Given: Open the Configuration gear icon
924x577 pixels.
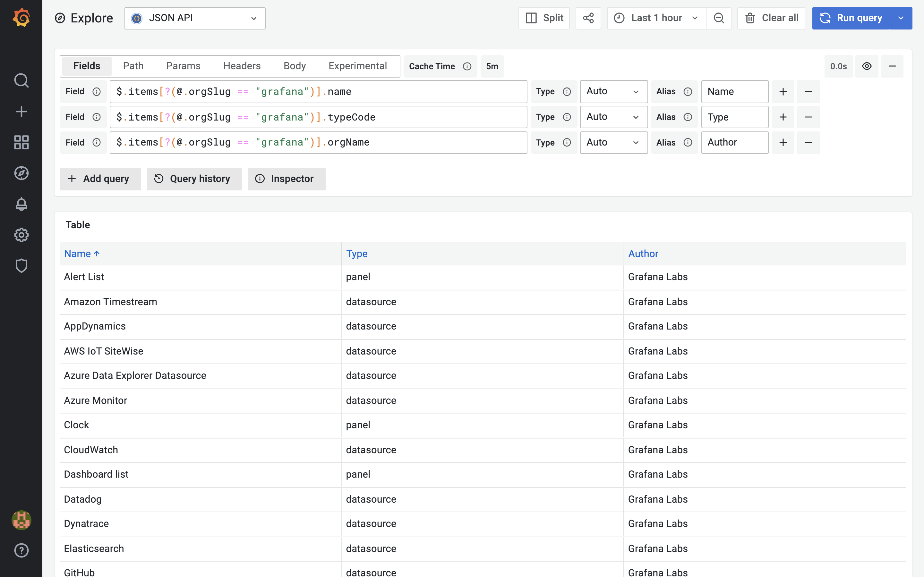Looking at the screenshot, I should pos(21,235).
